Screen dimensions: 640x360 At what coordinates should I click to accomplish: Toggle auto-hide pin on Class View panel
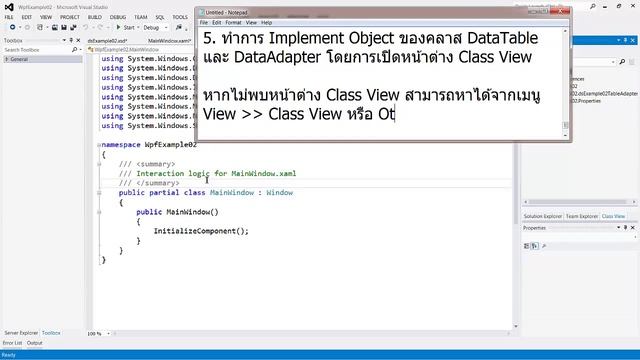625,40
